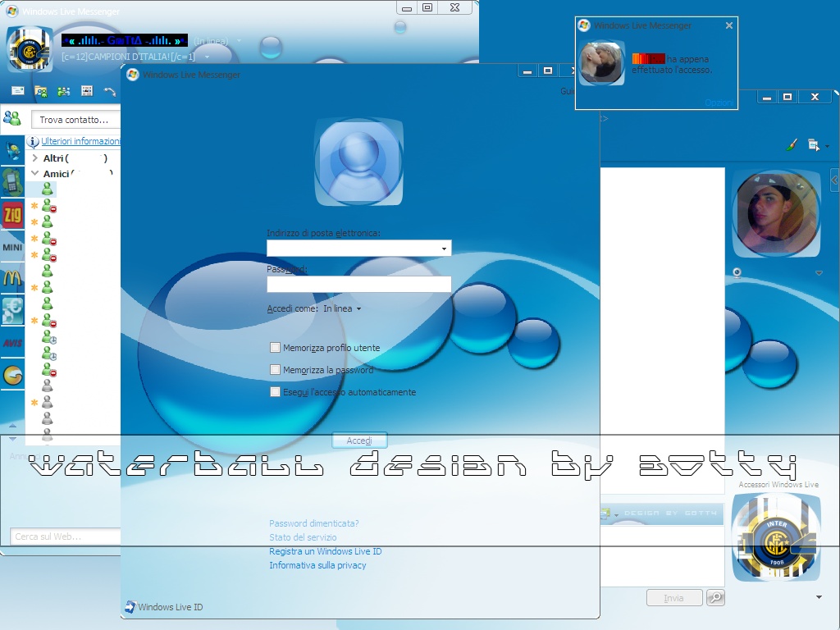Open dropdown arrow beside the show menu icon
Screen dimensions: 840x630
(x=827, y=146)
